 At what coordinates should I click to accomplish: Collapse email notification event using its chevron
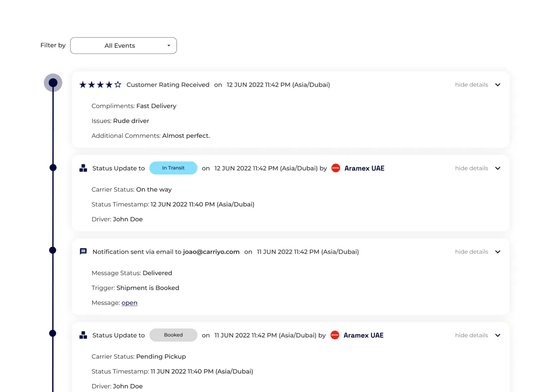[x=498, y=252]
